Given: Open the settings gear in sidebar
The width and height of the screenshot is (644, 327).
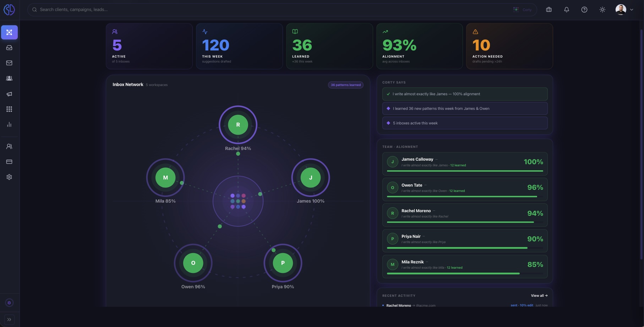Looking at the screenshot, I should point(9,177).
